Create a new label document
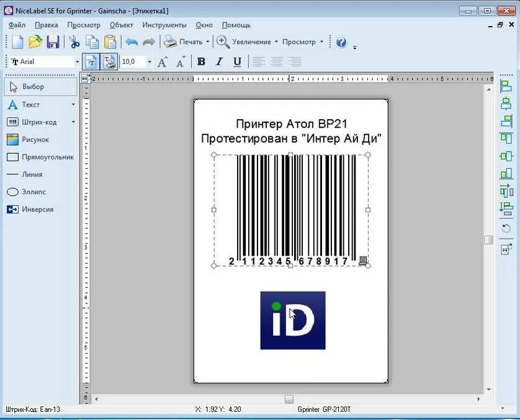This screenshot has width=520, height=420. click(x=17, y=42)
